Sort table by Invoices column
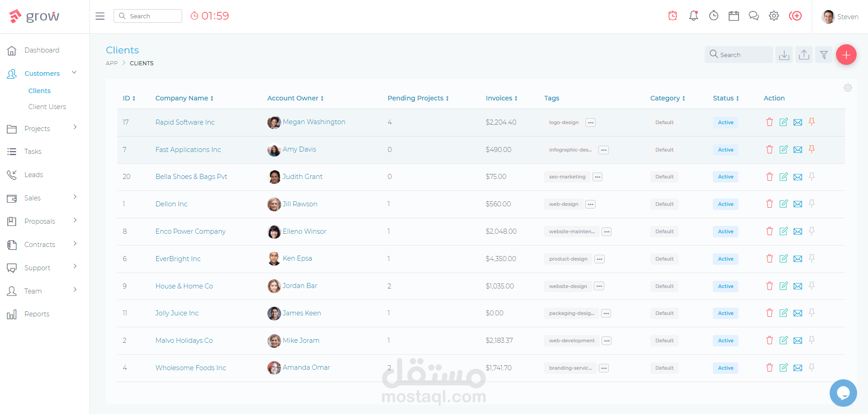This screenshot has width=868, height=414. pos(502,98)
